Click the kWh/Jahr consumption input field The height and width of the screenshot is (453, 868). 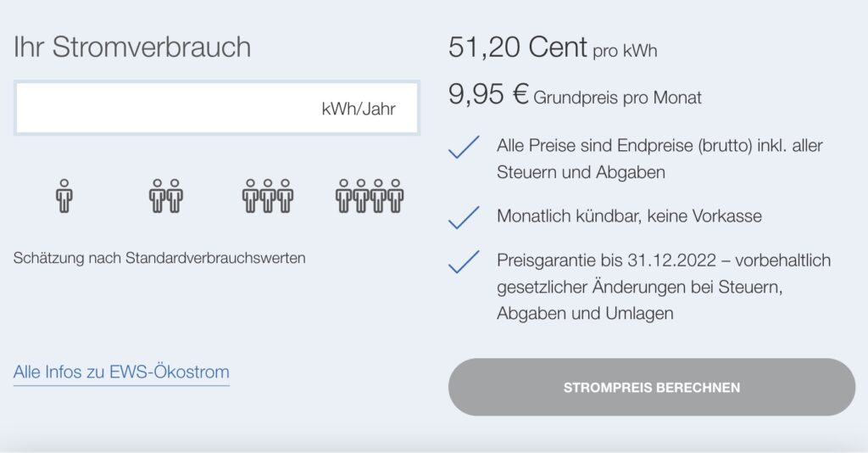pos(217,108)
